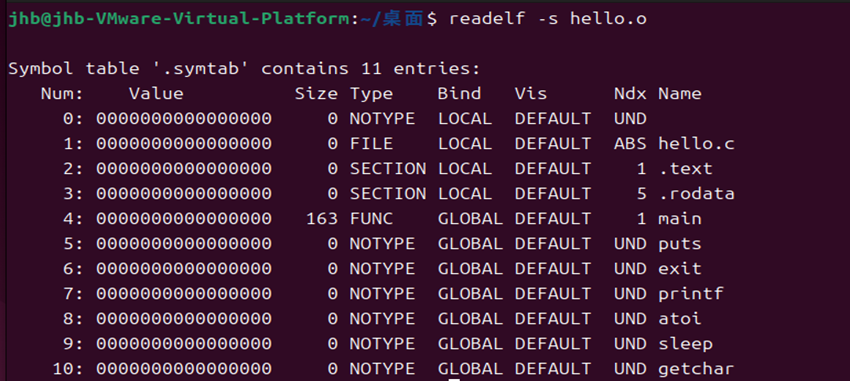Click the Size column header
The width and height of the screenshot is (850, 381).
pyautogui.click(x=317, y=94)
